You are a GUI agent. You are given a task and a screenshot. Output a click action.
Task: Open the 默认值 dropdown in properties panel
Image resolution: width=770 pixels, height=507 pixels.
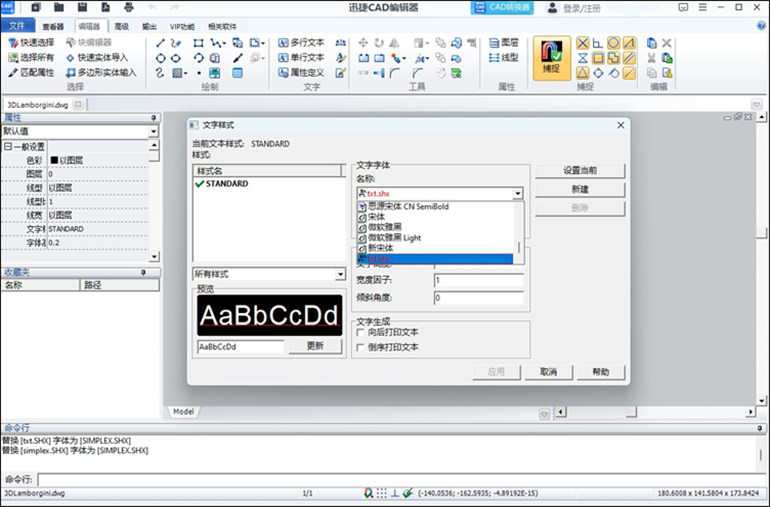[153, 131]
